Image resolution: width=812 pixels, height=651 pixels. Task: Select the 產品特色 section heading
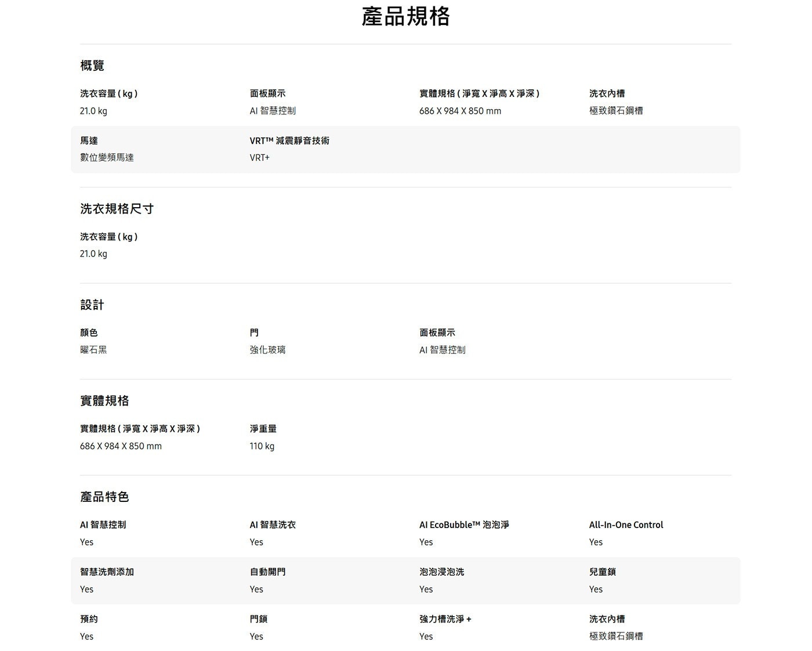coord(104,497)
